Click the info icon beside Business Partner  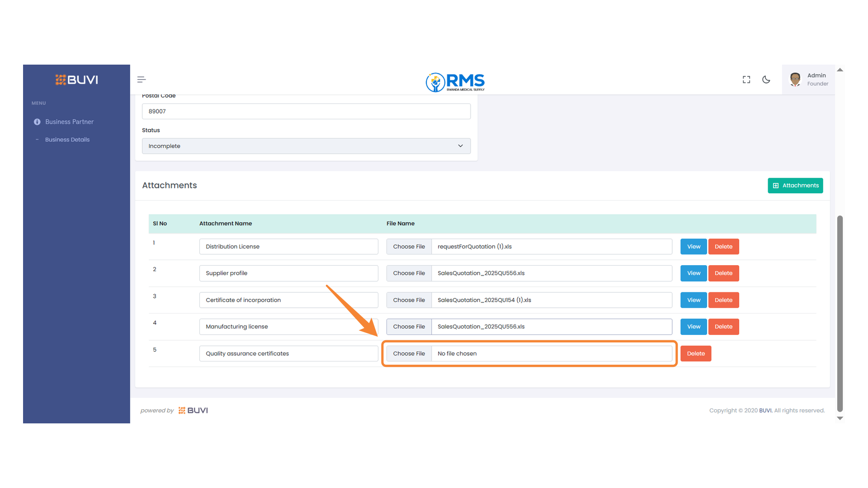click(x=37, y=122)
